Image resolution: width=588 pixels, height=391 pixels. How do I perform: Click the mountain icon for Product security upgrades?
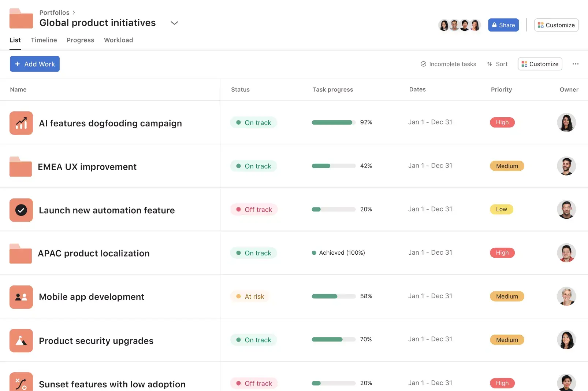21,340
